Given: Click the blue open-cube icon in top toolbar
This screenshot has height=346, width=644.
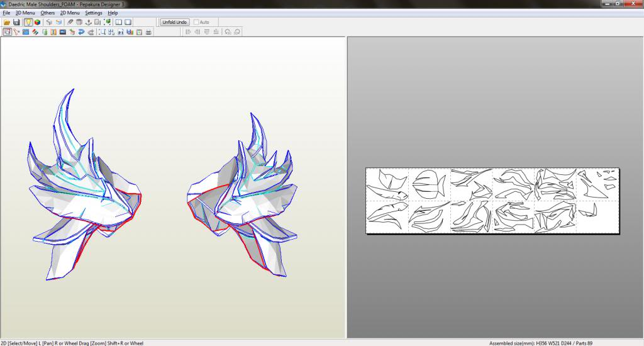Looking at the screenshot, I should (58, 22).
